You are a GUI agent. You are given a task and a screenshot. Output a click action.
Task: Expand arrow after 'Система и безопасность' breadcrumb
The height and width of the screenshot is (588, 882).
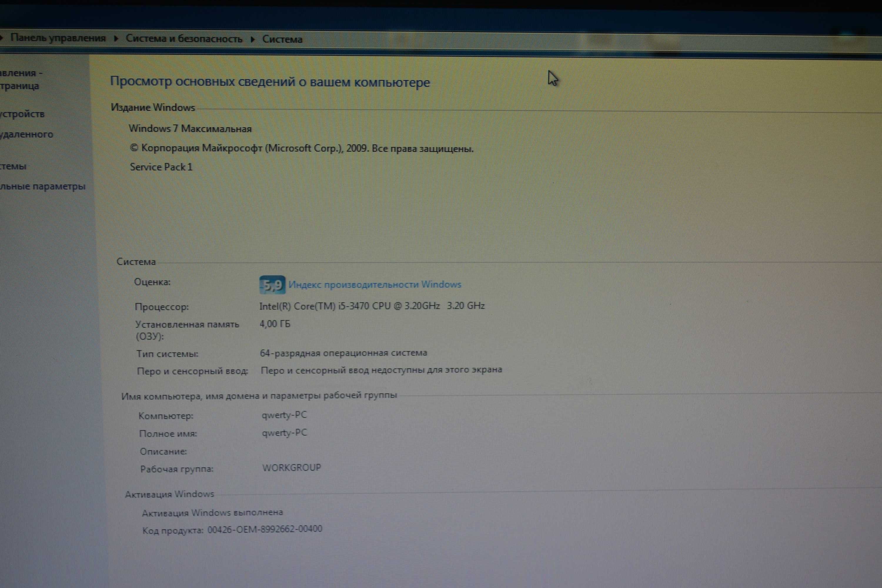[x=252, y=39]
